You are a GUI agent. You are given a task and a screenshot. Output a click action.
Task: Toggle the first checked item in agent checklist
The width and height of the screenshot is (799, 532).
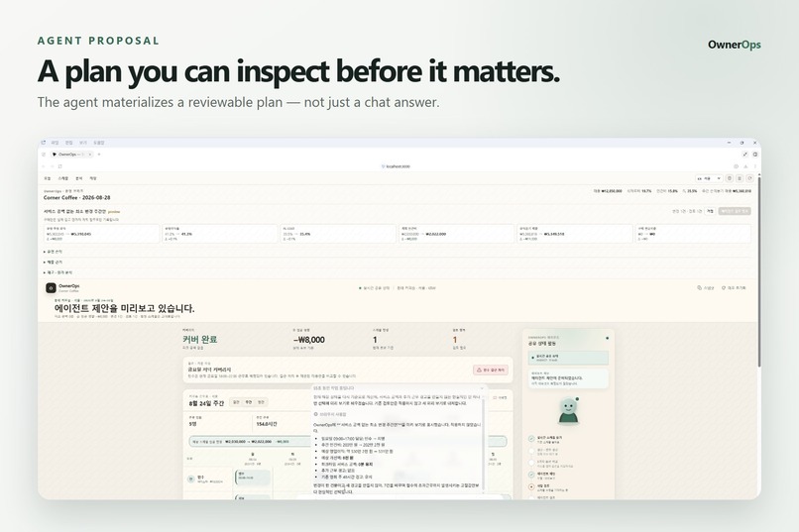(x=531, y=438)
